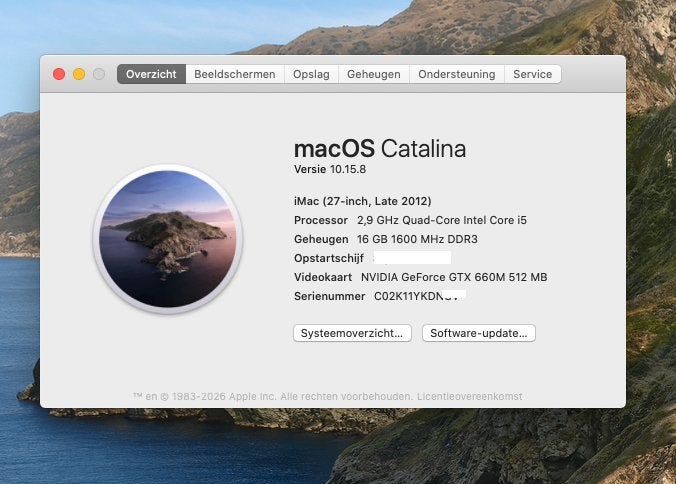676x484 pixels.
Task: Open the Service tab
Action: click(532, 74)
